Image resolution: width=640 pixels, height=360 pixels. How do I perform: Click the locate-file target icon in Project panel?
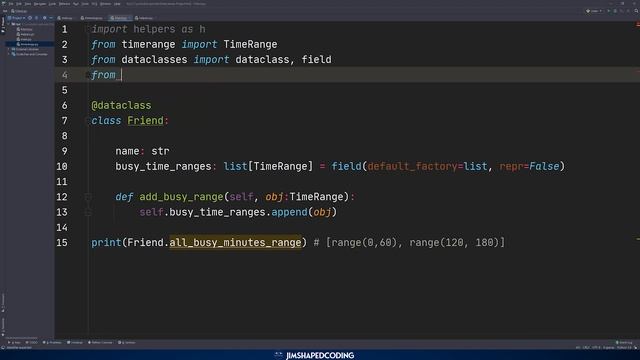click(30, 18)
